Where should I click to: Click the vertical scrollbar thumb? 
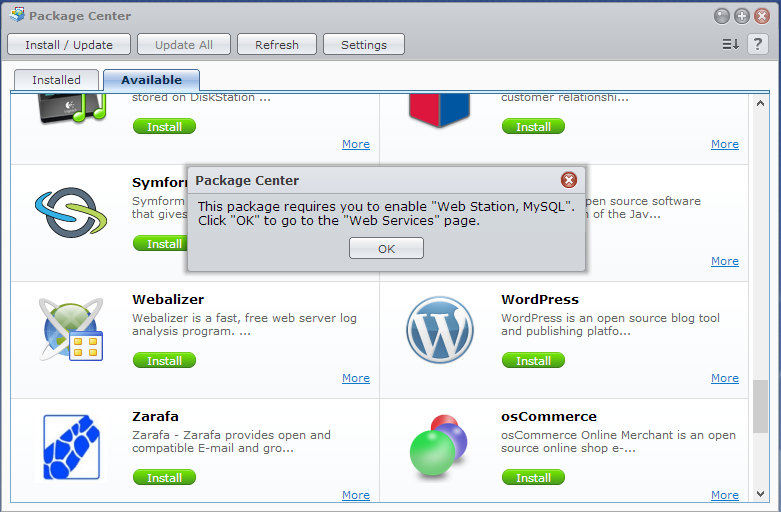[x=760, y=406]
